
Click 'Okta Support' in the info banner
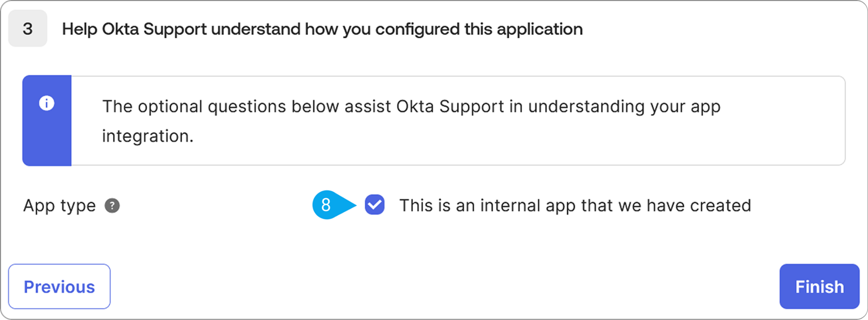(x=450, y=107)
